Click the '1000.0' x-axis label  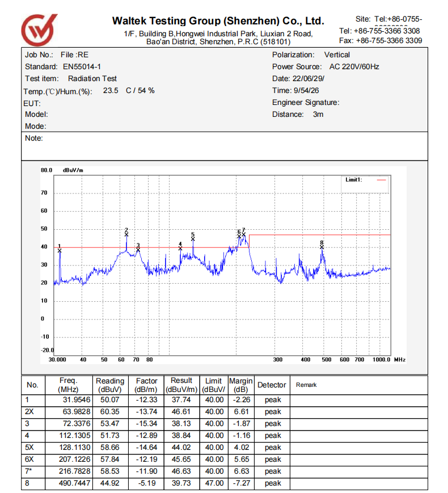(x=381, y=360)
